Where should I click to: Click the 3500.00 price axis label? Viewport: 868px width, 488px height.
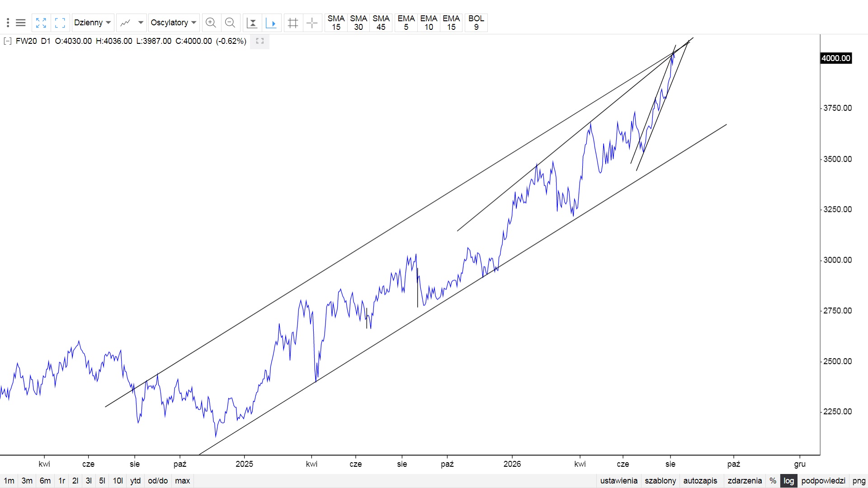pyautogui.click(x=838, y=159)
